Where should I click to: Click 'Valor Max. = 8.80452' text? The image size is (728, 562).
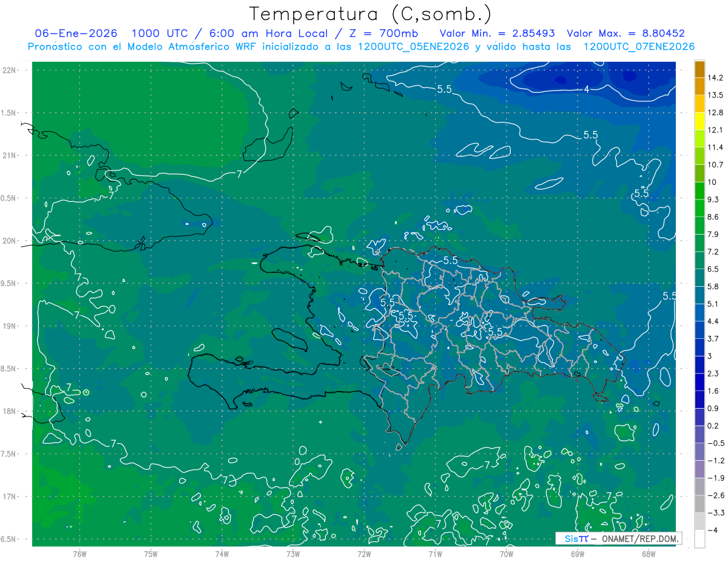[626, 33]
